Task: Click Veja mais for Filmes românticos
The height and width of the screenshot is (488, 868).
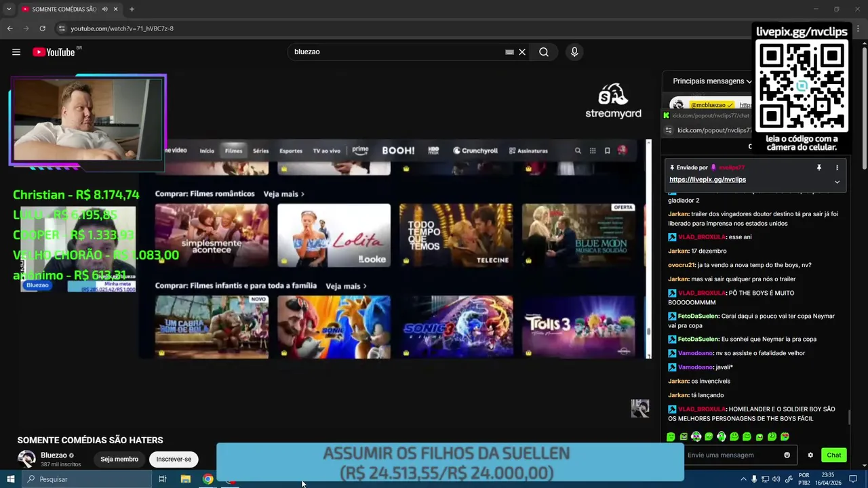Action: click(x=283, y=194)
